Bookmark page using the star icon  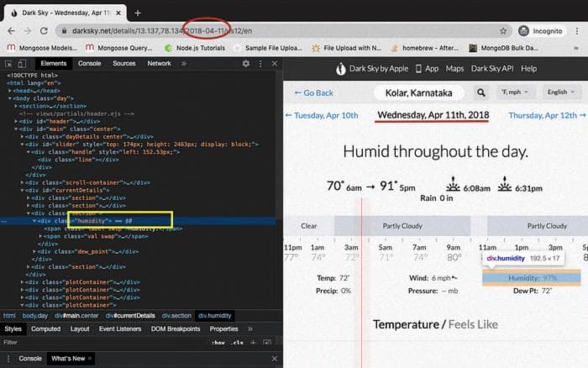click(503, 31)
